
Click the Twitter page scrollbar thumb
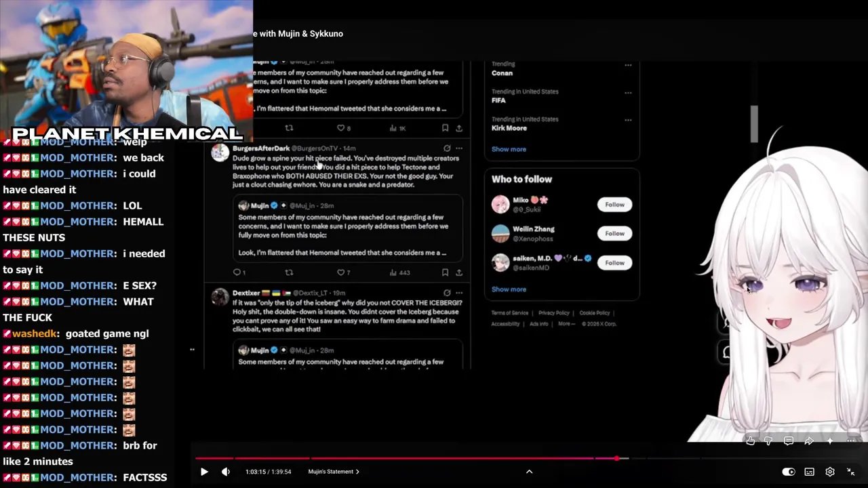pyautogui.click(x=754, y=124)
